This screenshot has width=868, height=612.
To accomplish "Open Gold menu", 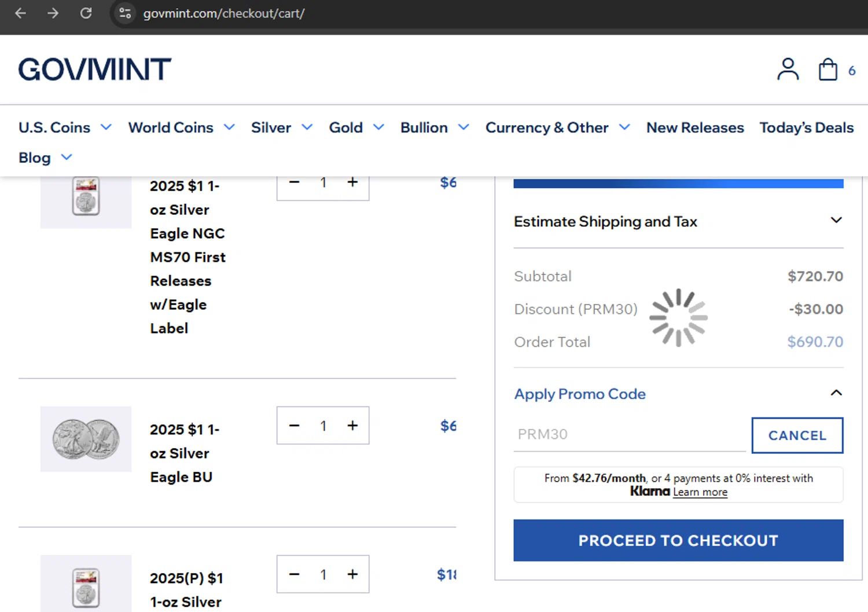I will (346, 127).
